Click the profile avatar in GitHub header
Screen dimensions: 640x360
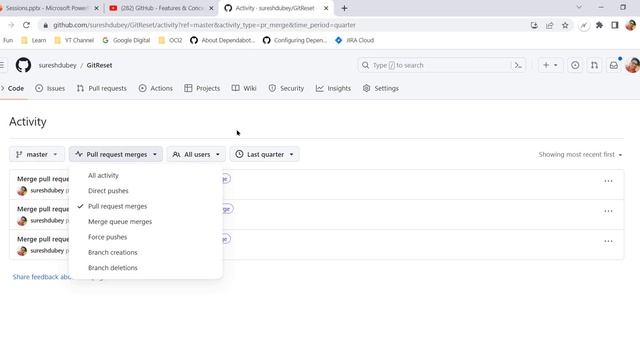(633, 65)
